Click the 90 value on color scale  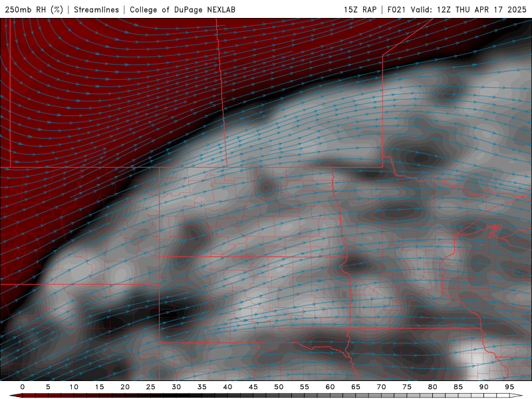(x=483, y=387)
